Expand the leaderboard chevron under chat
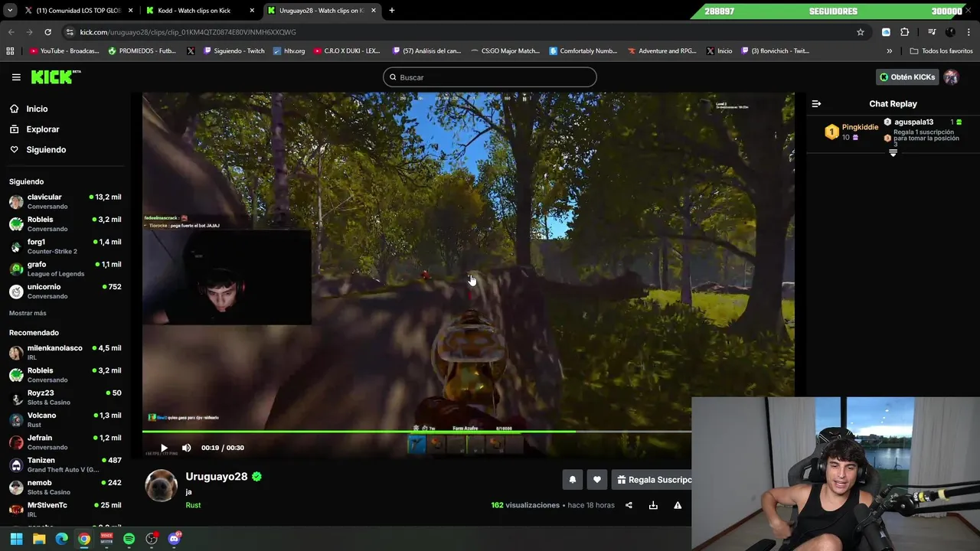 pyautogui.click(x=893, y=153)
